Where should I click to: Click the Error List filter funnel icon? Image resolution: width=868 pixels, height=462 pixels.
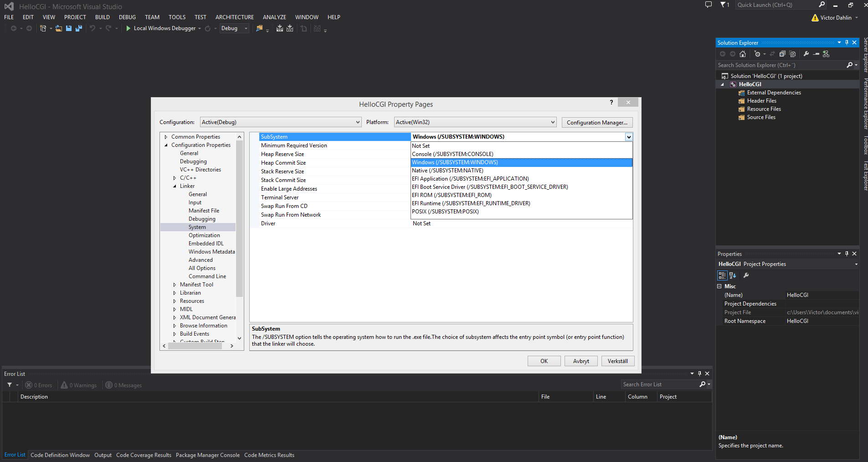[x=10, y=385]
